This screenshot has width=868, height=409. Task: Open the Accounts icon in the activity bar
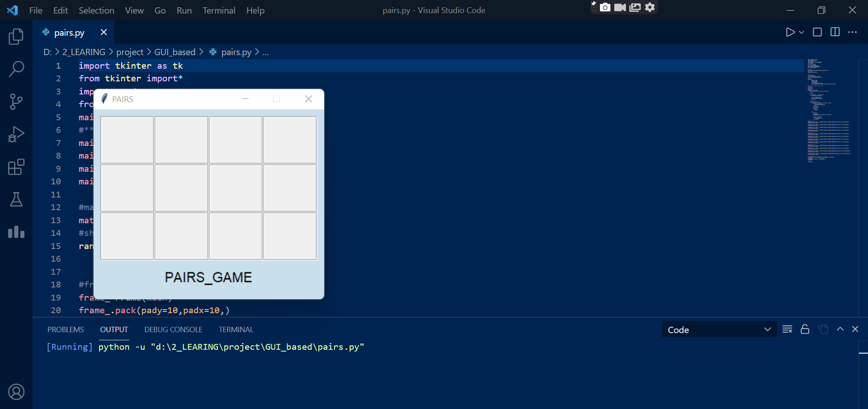coord(16,391)
